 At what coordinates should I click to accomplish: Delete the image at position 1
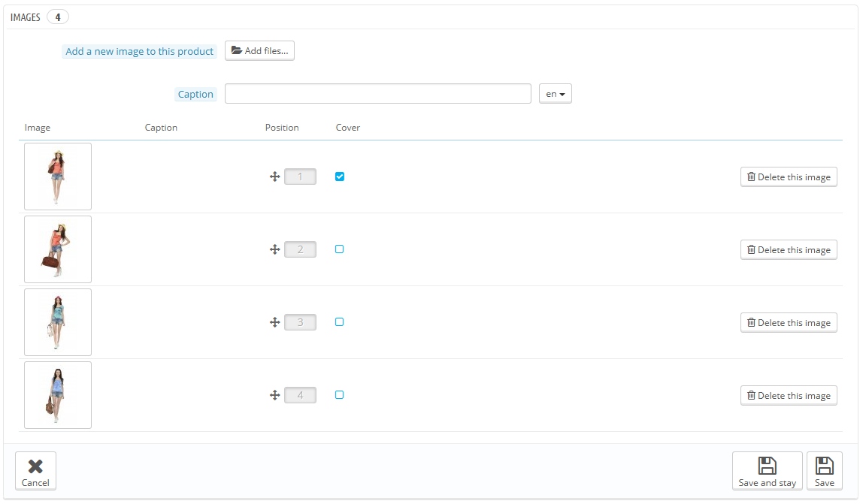pyautogui.click(x=789, y=177)
